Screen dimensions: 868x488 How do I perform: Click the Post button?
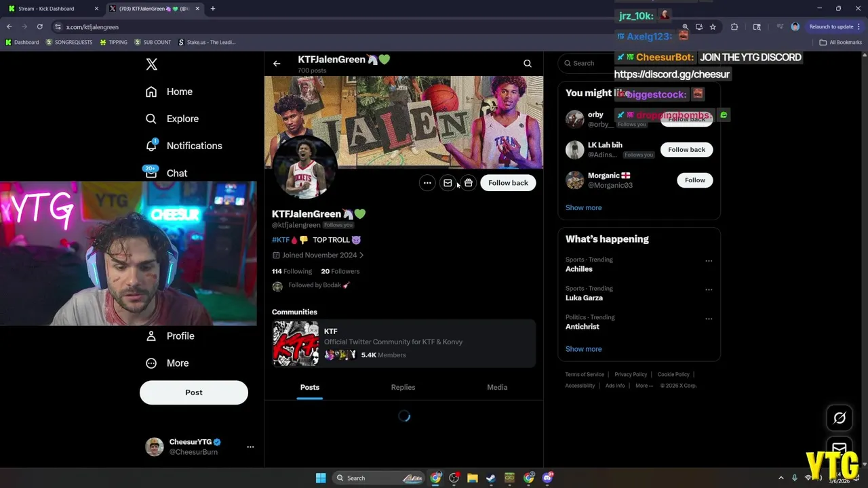pyautogui.click(x=194, y=392)
